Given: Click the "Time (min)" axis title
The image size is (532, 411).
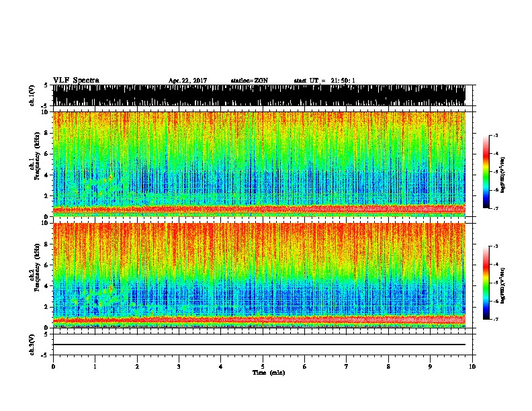Looking at the screenshot, I should click(269, 373).
